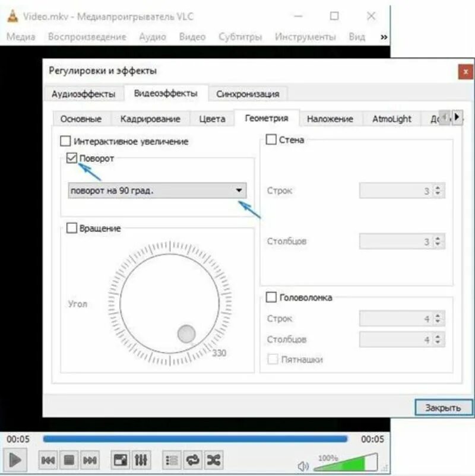Switch to Аудиоэффекты tab
The height and width of the screenshot is (476, 475).
click(x=84, y=94)
